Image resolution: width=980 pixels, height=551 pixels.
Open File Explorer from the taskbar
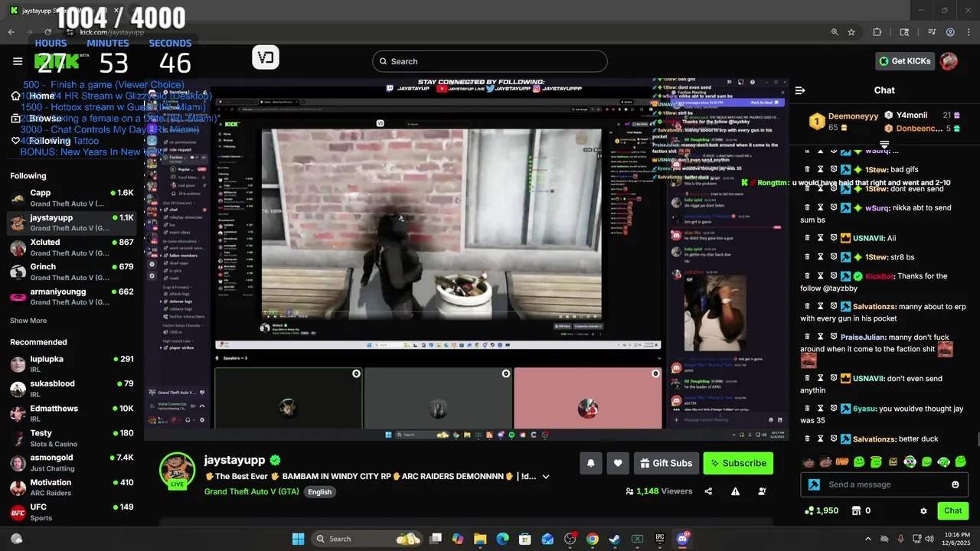pos(479,539)
